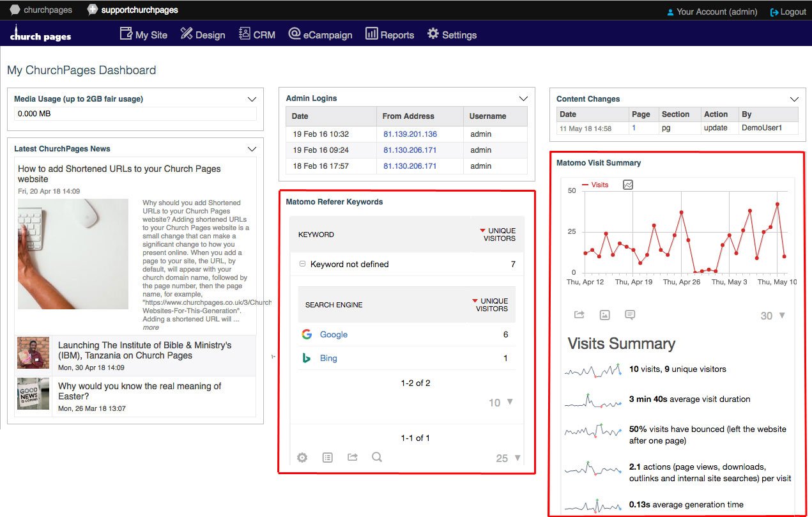Click the keywords table view icon

click(328, 458)
